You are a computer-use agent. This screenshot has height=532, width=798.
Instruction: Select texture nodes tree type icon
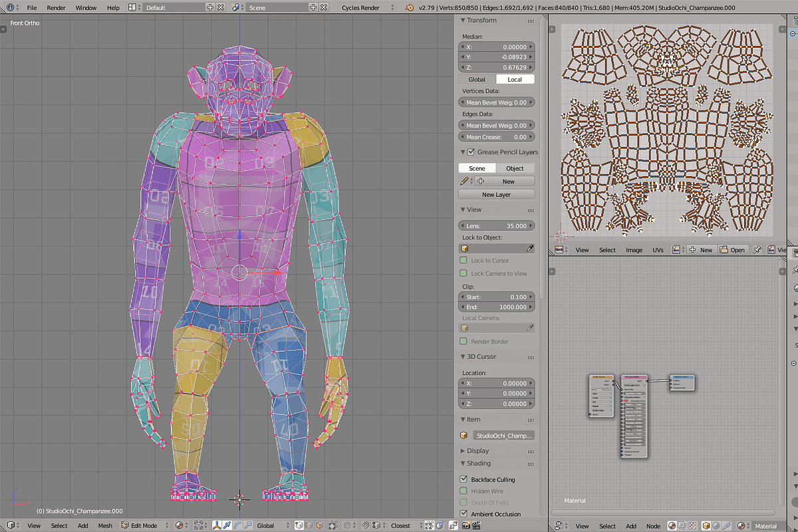pyautogui.click(x=693, y=526)
